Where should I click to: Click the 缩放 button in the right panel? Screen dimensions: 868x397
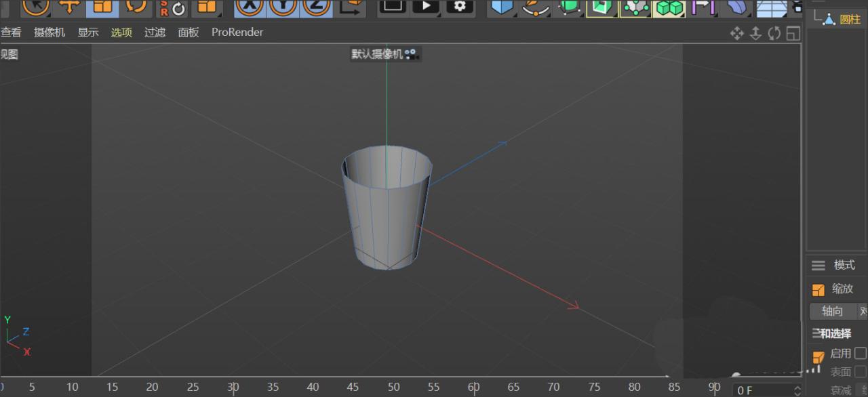[840, 289]
